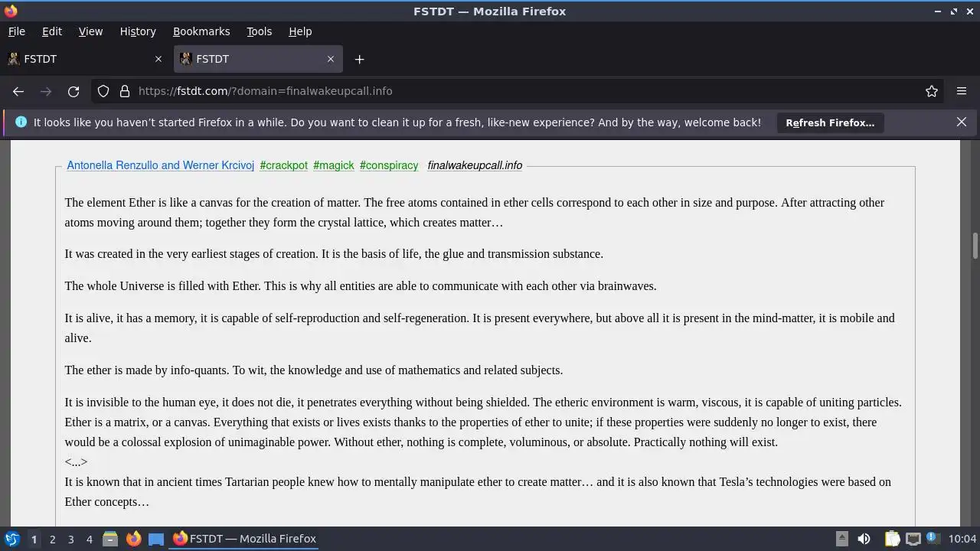Open the Firefox hamburger menu
The image size is (980, 551).
(962, 91)
